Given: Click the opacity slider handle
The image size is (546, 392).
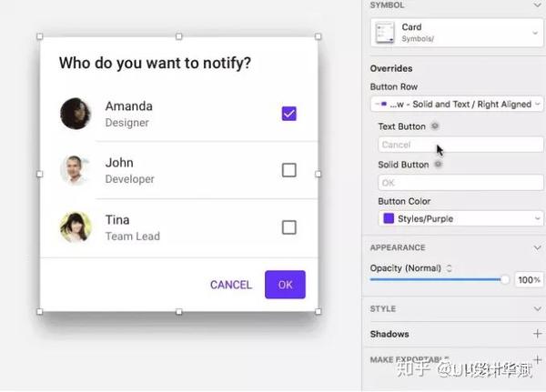Looking at the screenshot, I should [x=504, y=279].
